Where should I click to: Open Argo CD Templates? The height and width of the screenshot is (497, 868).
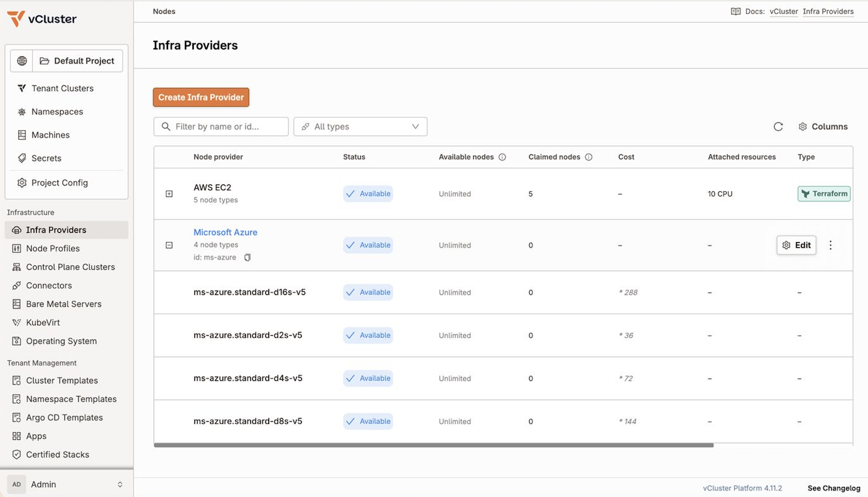66,417
